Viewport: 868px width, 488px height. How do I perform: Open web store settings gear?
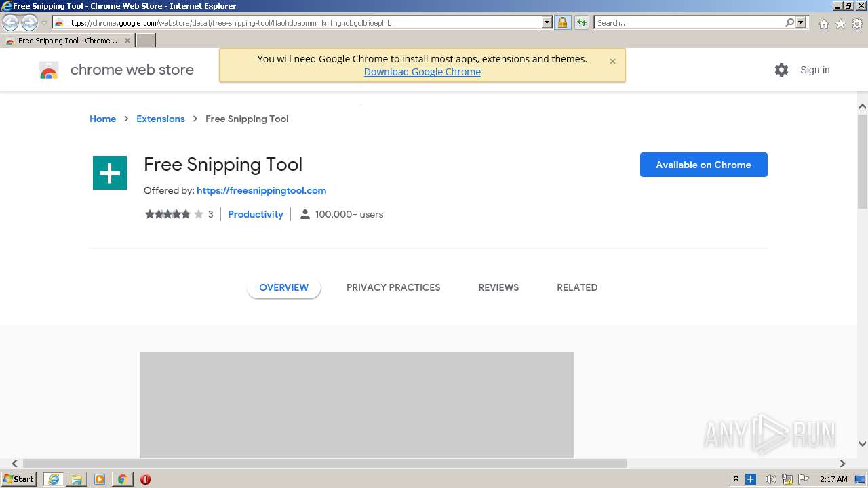tap(781, 70)
